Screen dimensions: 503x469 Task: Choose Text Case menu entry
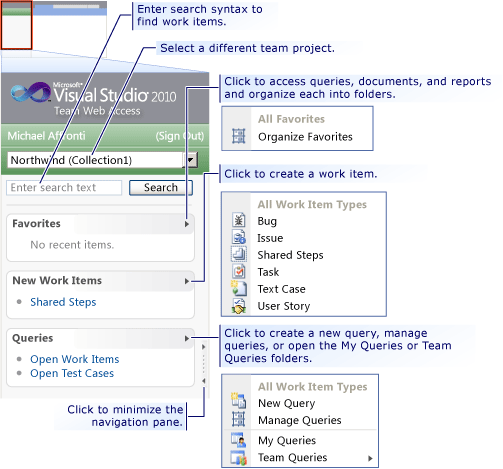point(281,289)
